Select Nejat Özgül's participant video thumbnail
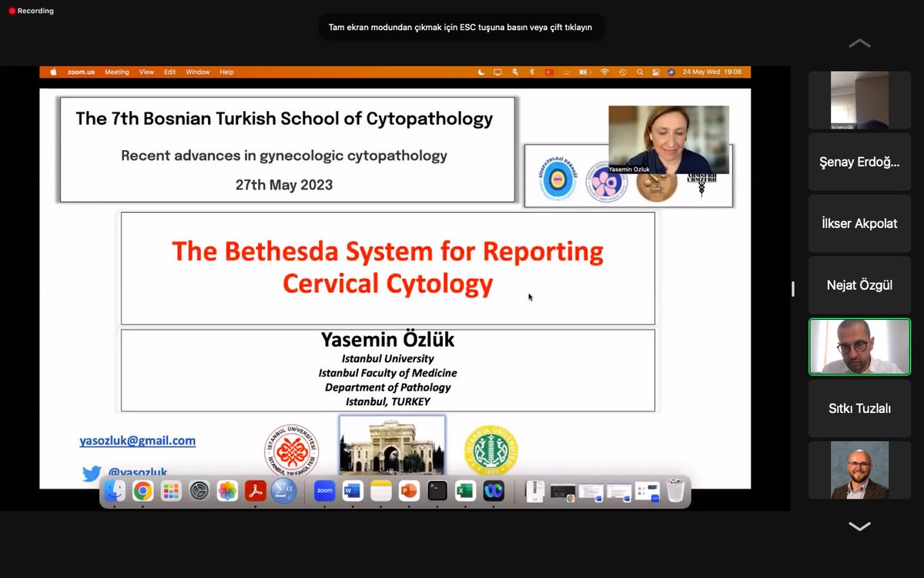924x578 pixels. click(859, 284)
